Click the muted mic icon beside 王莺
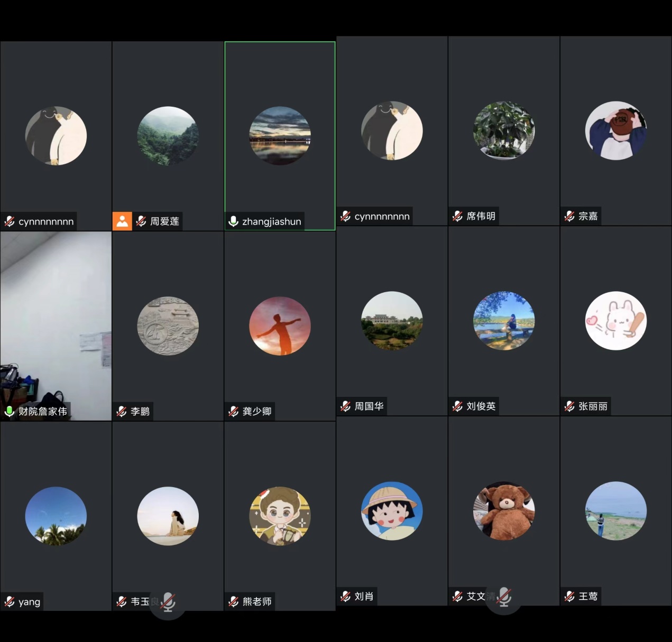Image resolution: width=672 pixels, height=642 pixels. pos(569,597)
